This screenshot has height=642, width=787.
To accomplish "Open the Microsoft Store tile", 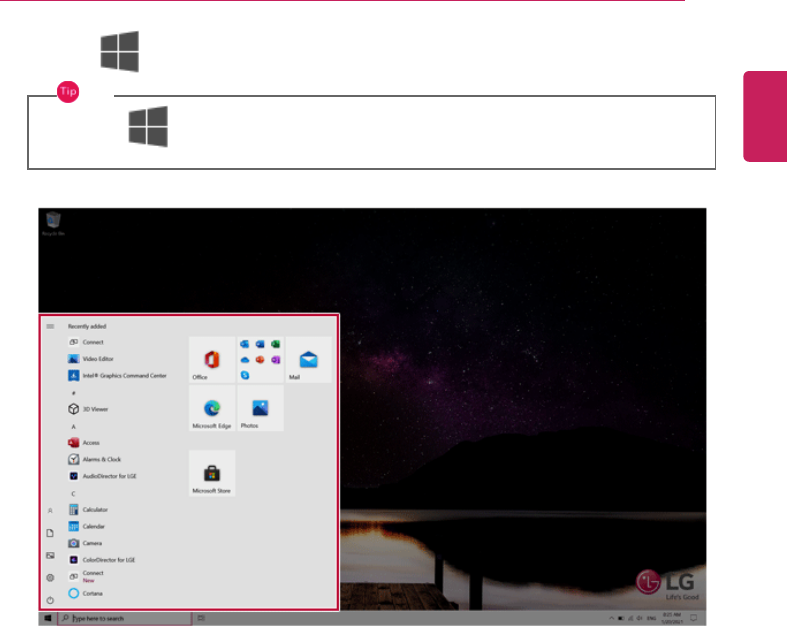I will pyautogui.click(x=212, y=473).
